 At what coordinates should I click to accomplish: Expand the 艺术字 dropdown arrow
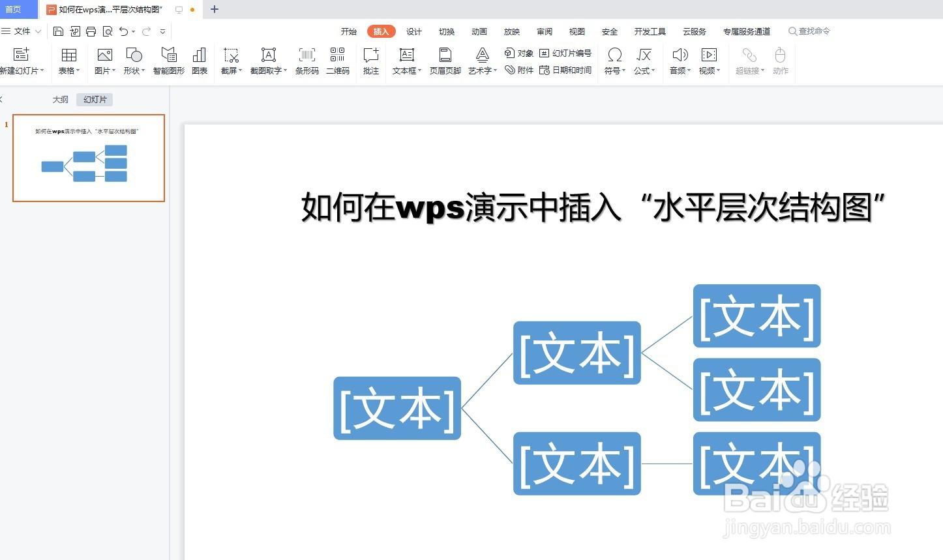495,70
